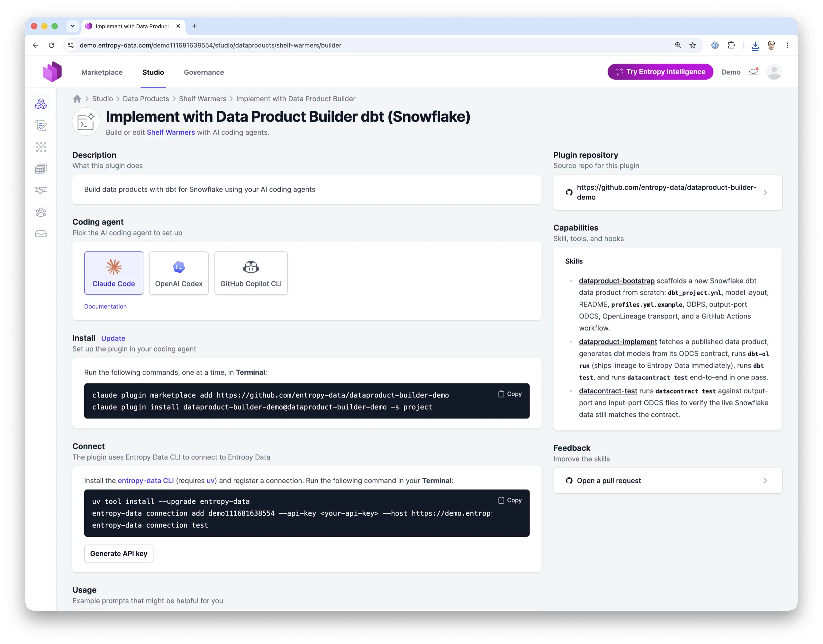
Task: Click the Data Product Builder terminal icon
Action: (x=86, y=121)
